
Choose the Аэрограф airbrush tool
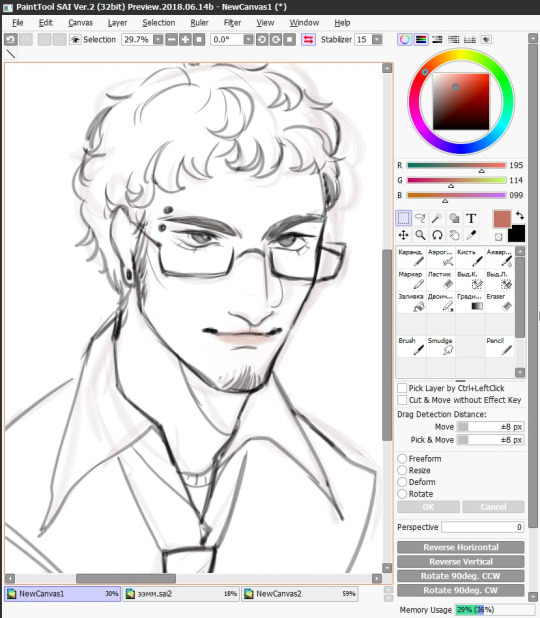pyautogui.click(x=441, y=257)
